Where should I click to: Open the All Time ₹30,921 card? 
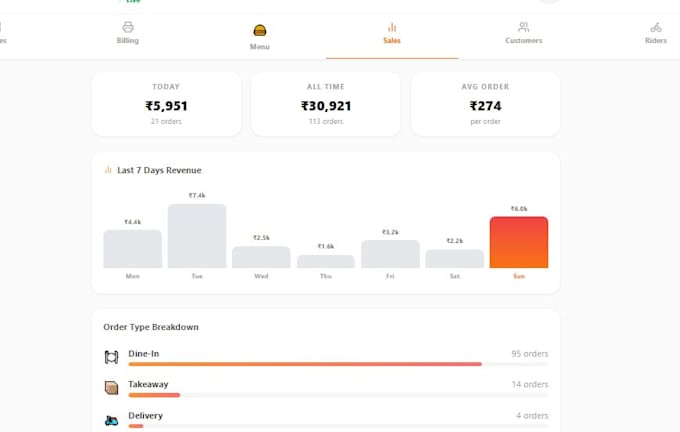click(326, 104)
